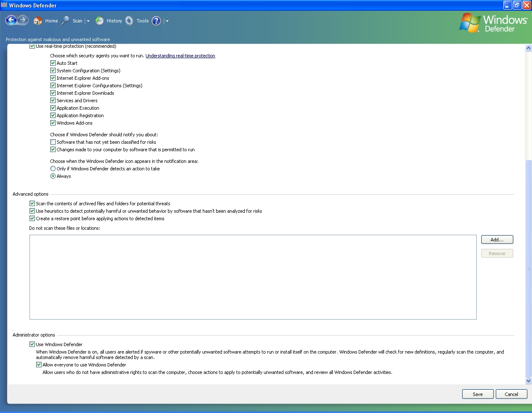Click the Forward arrow button
Viewport: 532px width, 413px height.
pyautogui.click(x=23, y=20)
